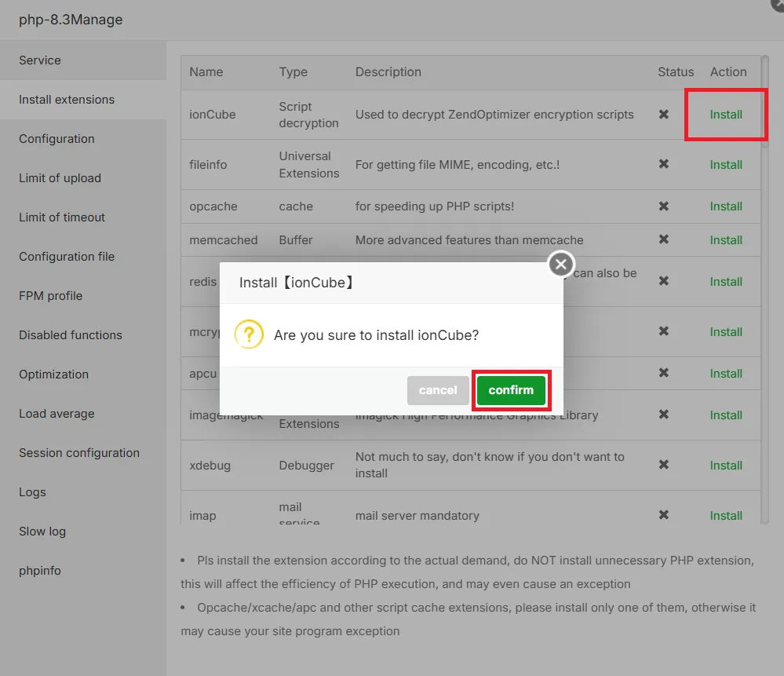The width and height of the screenshot is (784, 676).
Task: Click the yellow question mark icon in dialog
Action: pyautogui.click(x=249, y=334)
